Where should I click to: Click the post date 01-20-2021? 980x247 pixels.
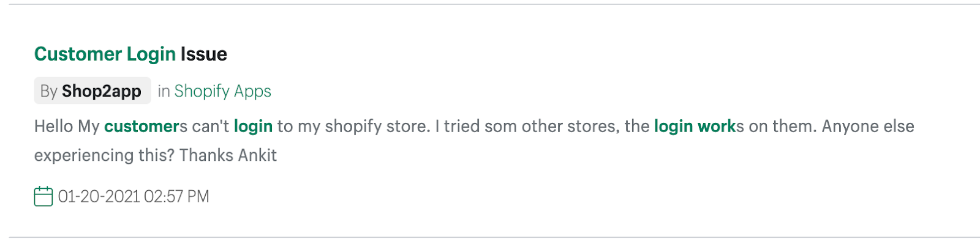coord(99,196)
